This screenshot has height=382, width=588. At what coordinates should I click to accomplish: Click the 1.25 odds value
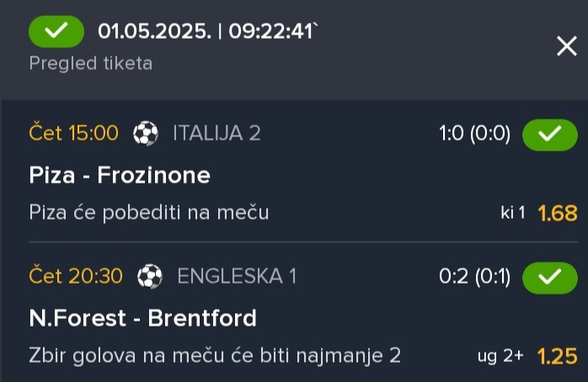point(557,356)
